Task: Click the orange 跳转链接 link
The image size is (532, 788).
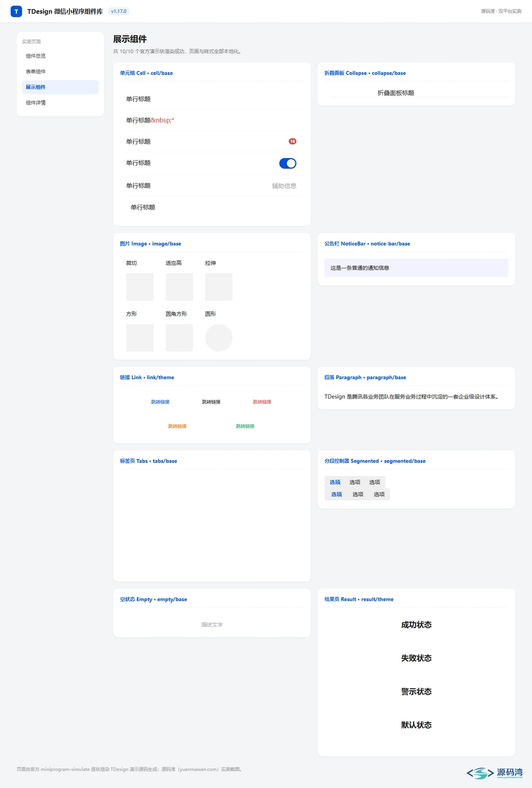Action: click(177, 426)
